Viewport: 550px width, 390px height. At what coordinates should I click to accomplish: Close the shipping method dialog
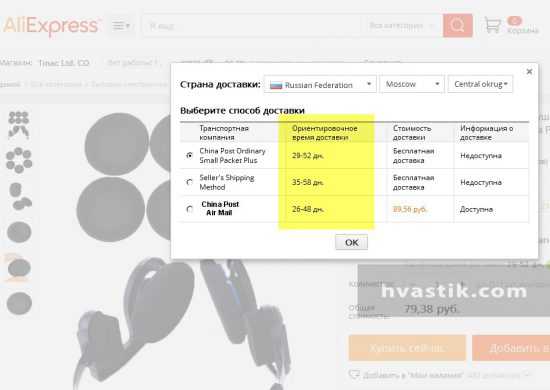point(529,72)
